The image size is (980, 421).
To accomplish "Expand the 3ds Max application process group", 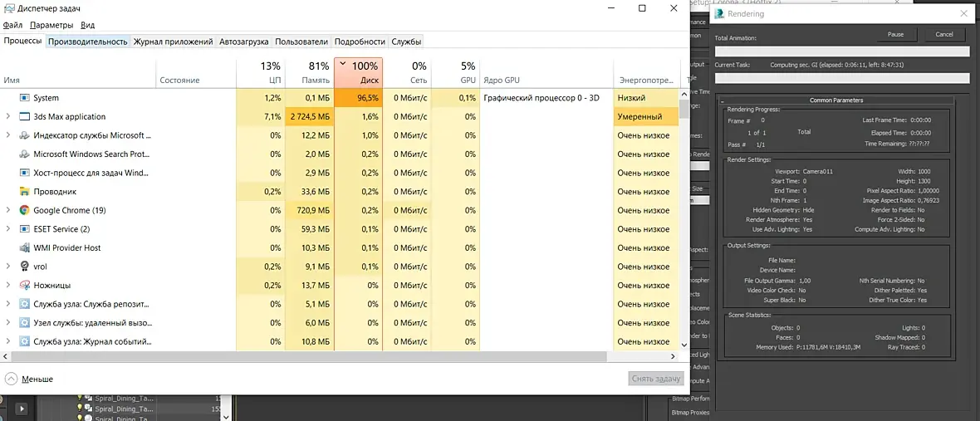I will point(7,117).
